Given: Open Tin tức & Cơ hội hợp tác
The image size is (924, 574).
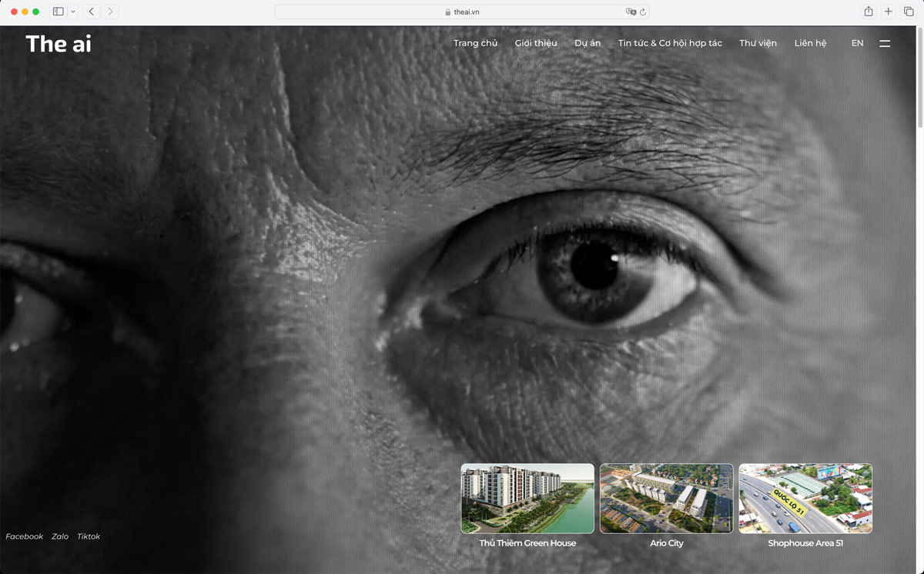Looking at the screenshot, I should 670,43.
